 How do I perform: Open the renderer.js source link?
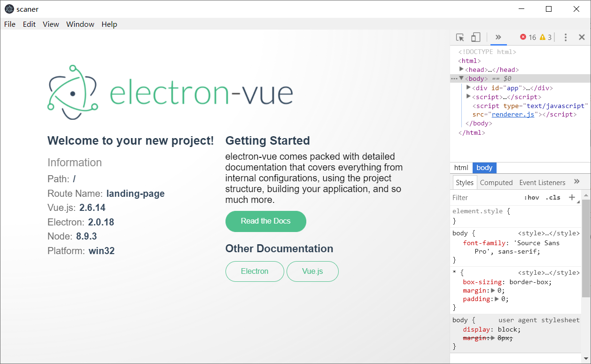coord(513,115)
